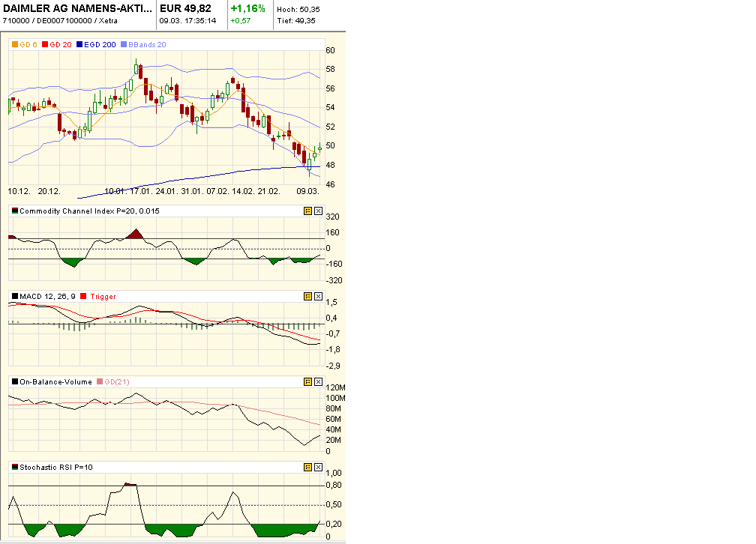This screenshot has width=756, height=544.
Task: Click the last green candlestick on price chart
Action: pos(319,149)
